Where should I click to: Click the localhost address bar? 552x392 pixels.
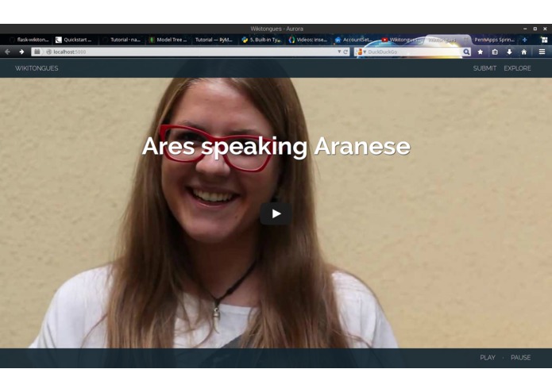point(190,52)
